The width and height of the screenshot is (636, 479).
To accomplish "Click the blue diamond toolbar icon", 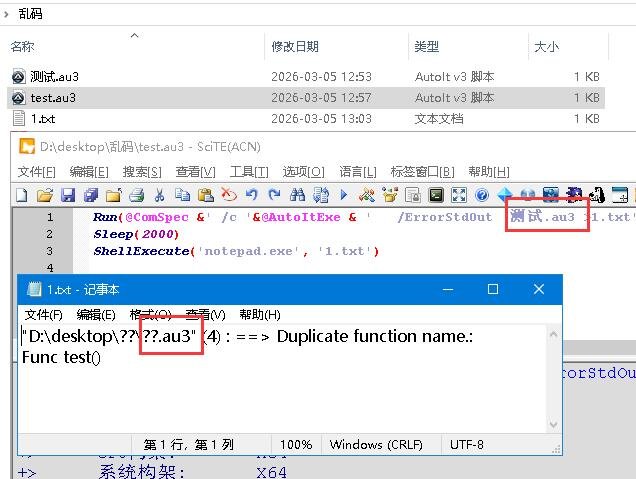I will tap(505, 195).
